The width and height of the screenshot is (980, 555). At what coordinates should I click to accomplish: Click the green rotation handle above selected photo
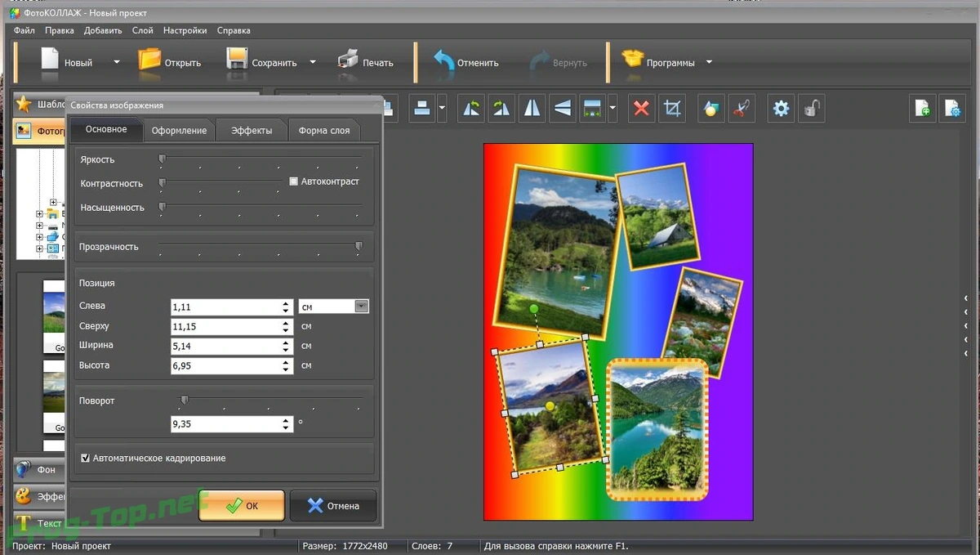tap(533, 308)
